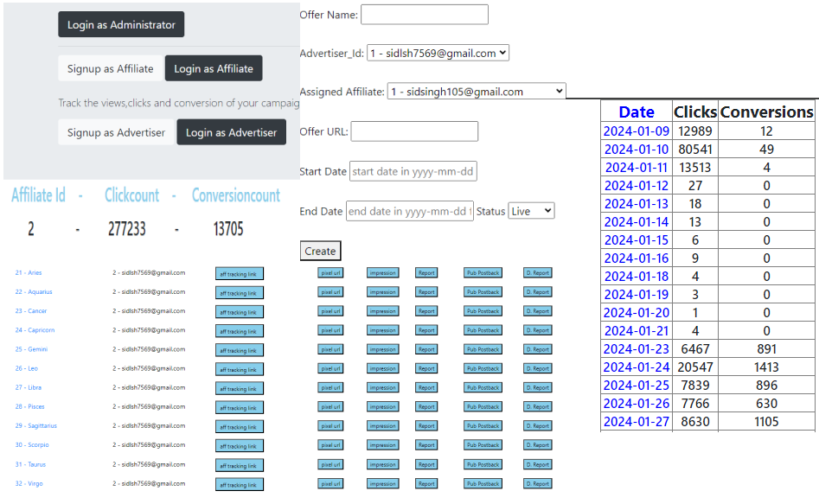Open the 21 - Aries offer link
Viewport: 819px width, 504px height.
tap(29, 272)
